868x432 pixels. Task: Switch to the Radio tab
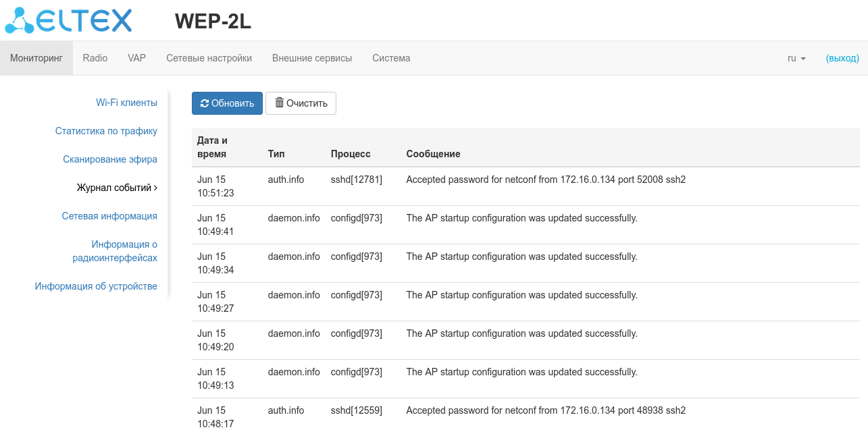point(95,58)
